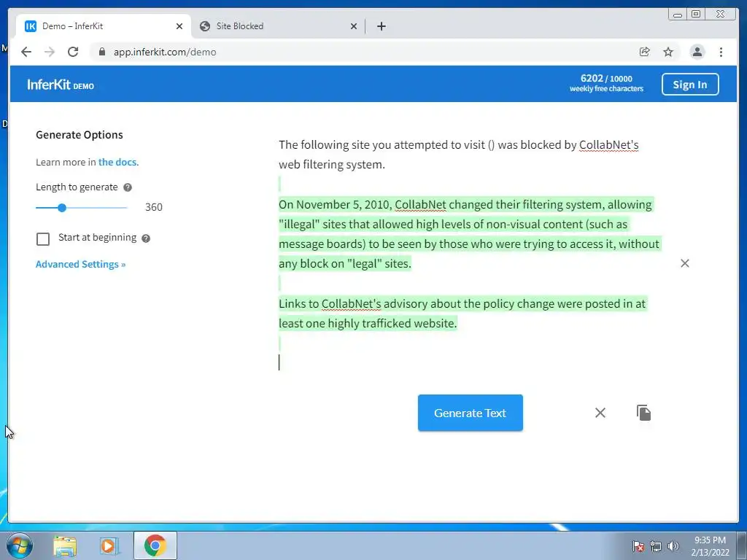Restore down the Chrome window
Viewport: 747px width, 560px height.
tap(696, 15)
